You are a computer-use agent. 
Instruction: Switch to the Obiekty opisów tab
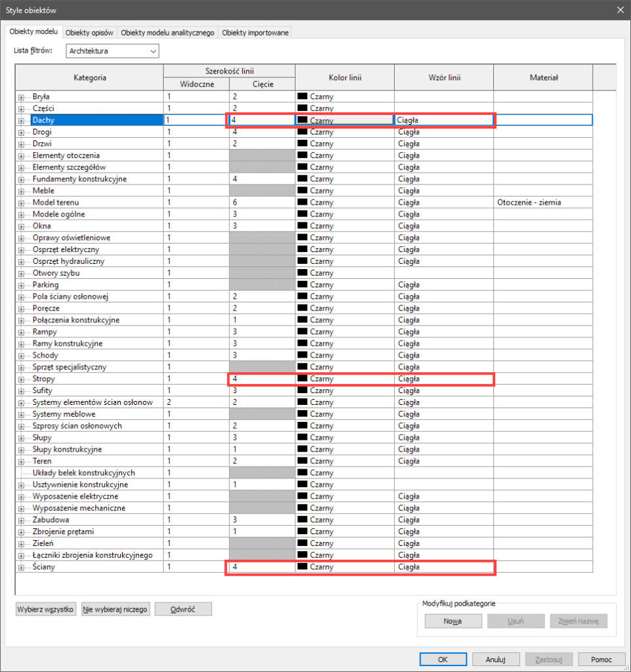[x=90, y=33]
